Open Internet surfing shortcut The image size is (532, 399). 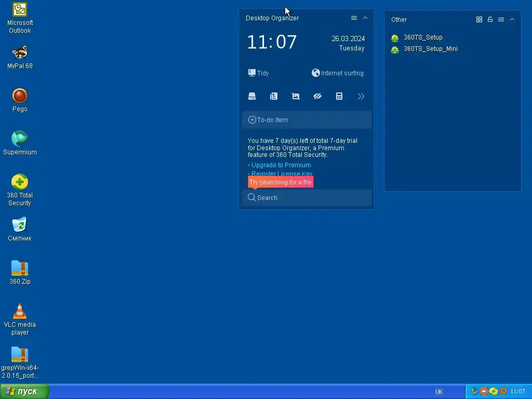pos(338,73)
